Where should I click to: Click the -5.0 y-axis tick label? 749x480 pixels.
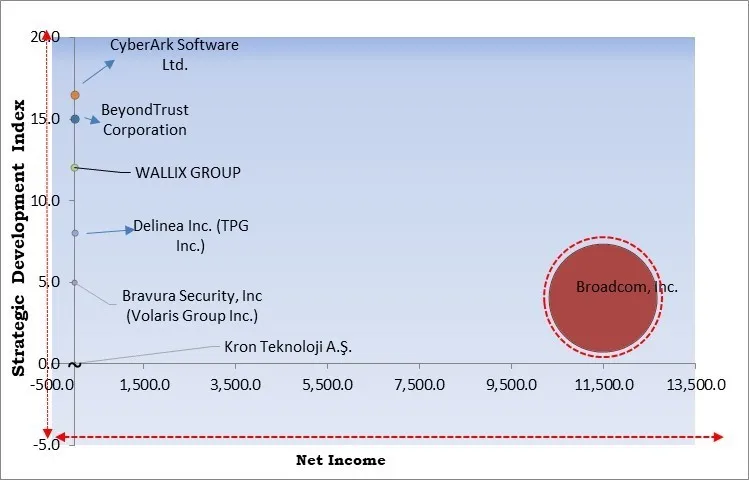[47, 445]
